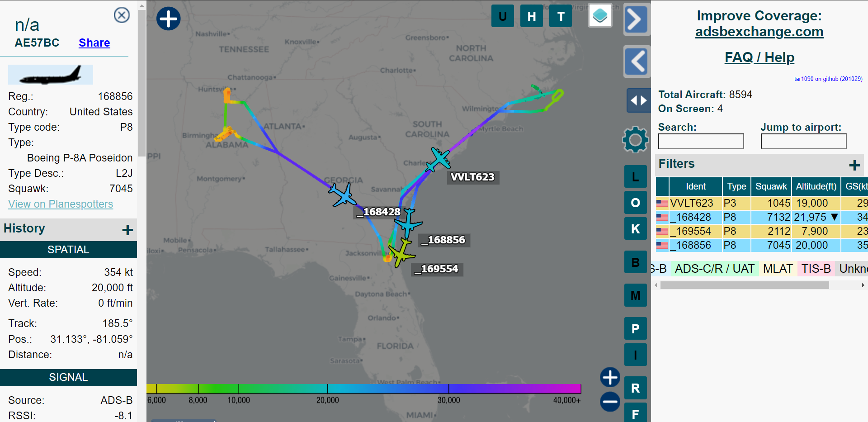Image resolution: width=868 pixels, height=422 pixels.
Task: Focus the Search input field
Action: point(701,142)
